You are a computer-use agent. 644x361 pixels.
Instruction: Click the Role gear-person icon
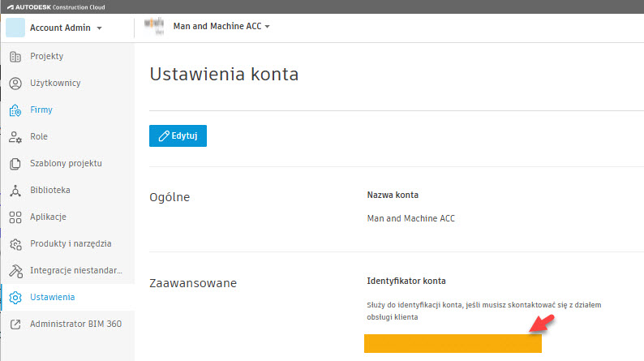pyautogui.click(x=15, y=137)
